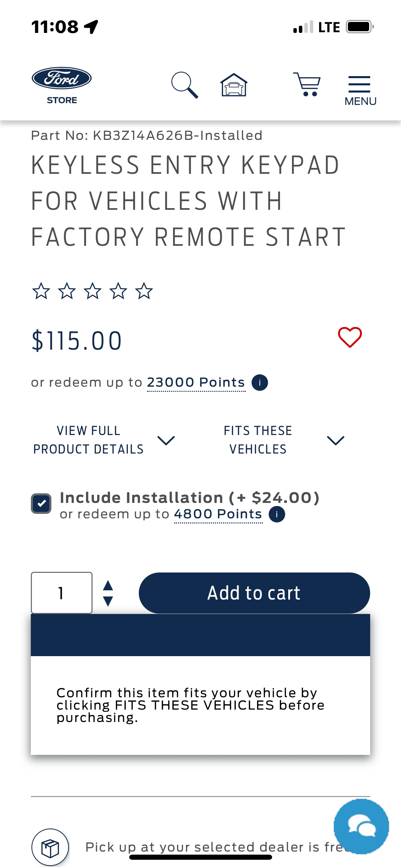The height and width of the screenshot is (868, 401).
Task: Open the shopping cart icon
Action: tap(307, 84)
